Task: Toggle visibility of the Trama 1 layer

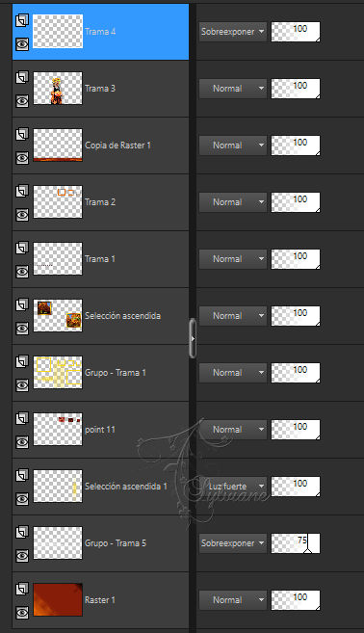Action: (x=22, y=272)
